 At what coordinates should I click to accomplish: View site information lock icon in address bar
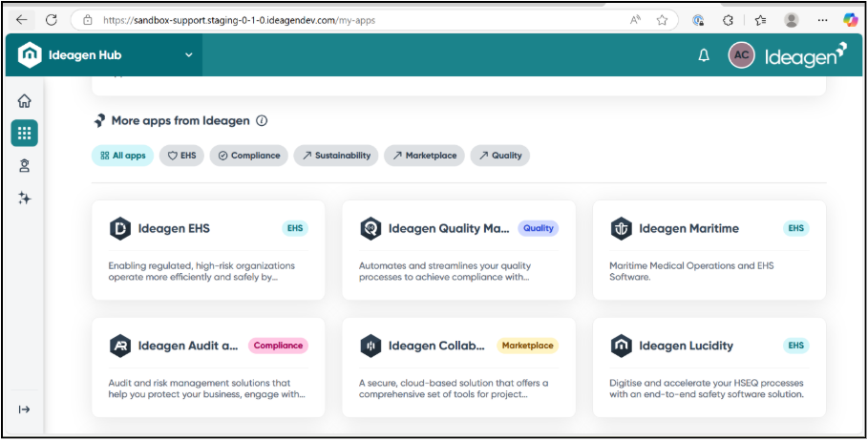(88, 20)
